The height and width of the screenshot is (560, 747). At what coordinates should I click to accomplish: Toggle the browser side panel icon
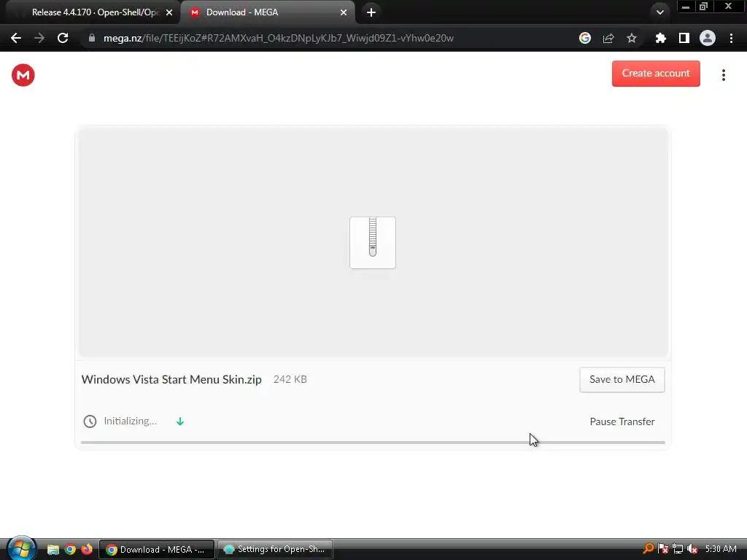tap(684, 38)
